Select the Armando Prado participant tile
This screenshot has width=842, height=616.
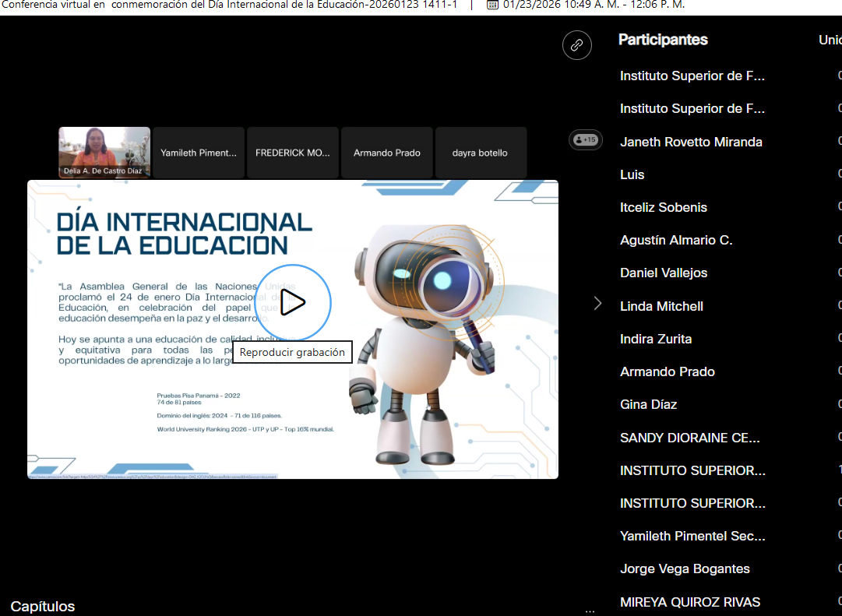pyautogui.click(x=387, y=153)
